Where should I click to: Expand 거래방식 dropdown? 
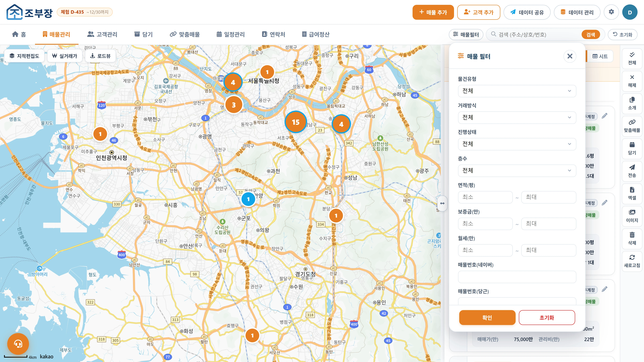click(x=517, y=117)
